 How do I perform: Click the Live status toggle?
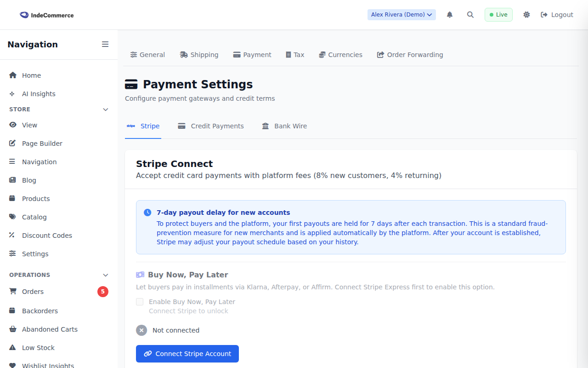point(498,15)
